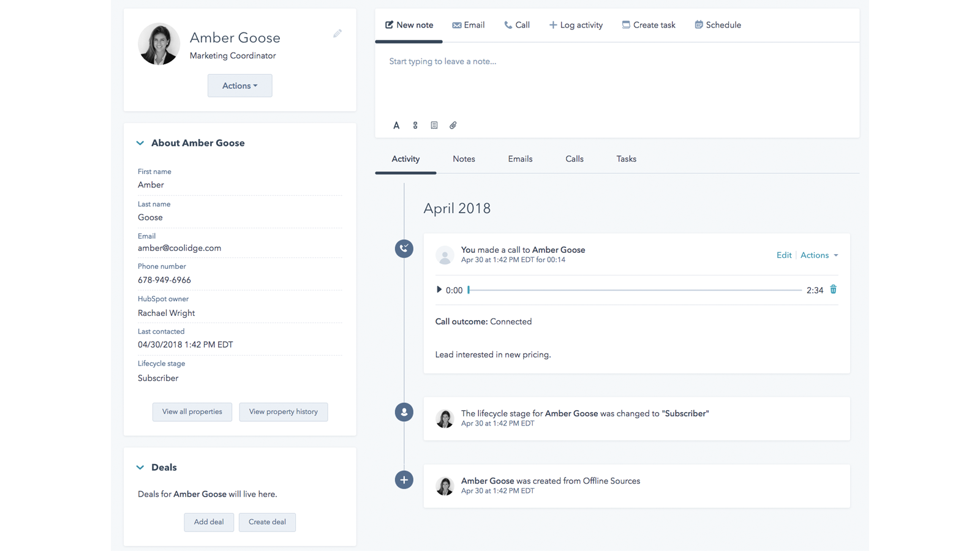Viewport: 980px width, 551px height.
Task: Click the pencil icon to edit Amber Goose's profile
Action: point(337,34)
